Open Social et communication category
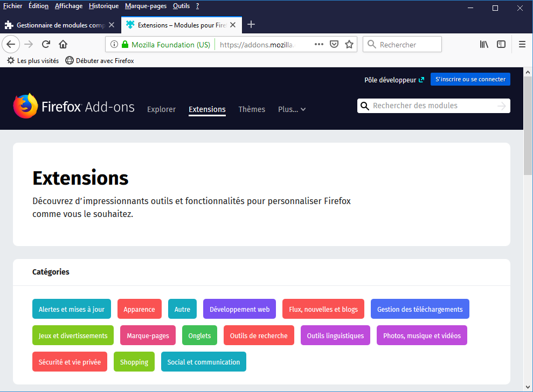Screen dimensions: 533x392 click(x=204, y=362)
